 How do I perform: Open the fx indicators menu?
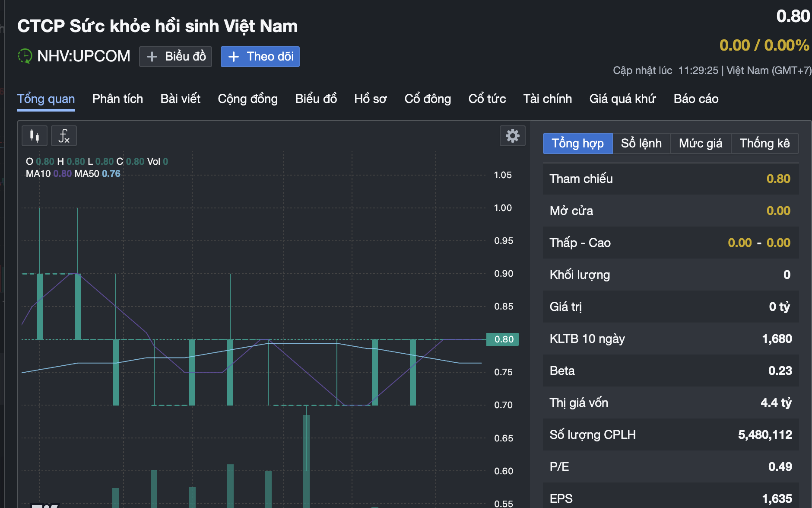pos(64,136)
